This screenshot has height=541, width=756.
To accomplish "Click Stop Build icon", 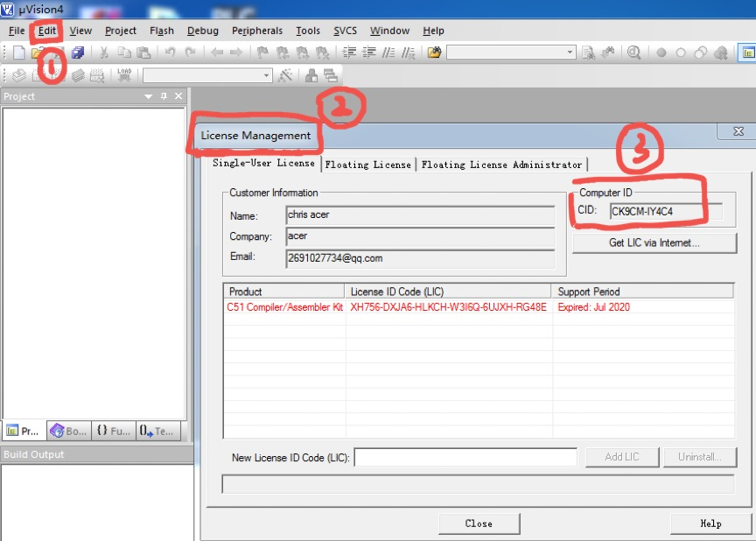I will [x=97, y=75].
